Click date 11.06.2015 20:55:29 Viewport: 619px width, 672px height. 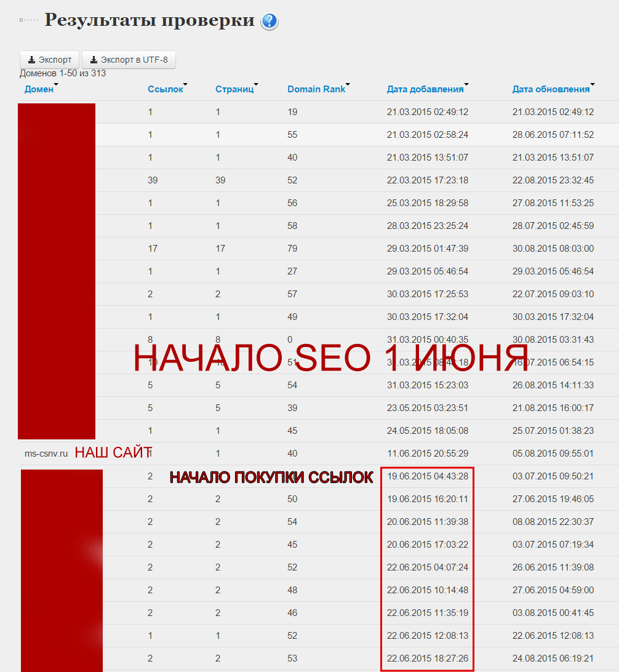tap(428, 454)
